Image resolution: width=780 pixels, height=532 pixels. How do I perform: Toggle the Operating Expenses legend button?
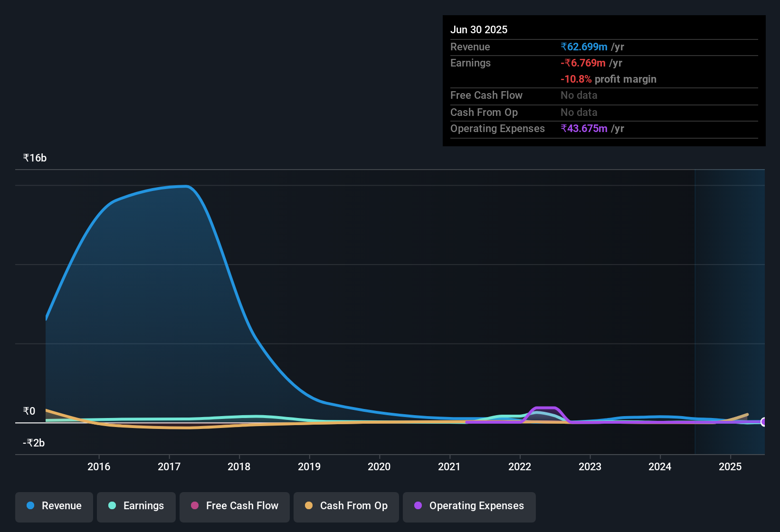(469, 506)
